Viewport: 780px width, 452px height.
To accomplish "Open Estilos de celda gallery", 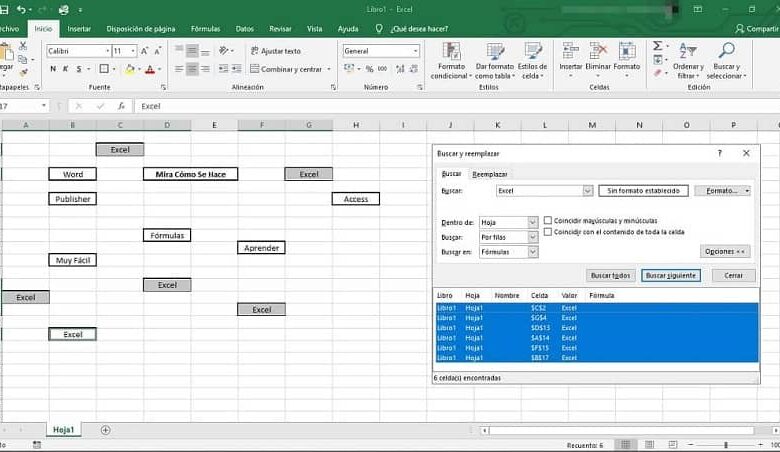I will coord(532,61).
